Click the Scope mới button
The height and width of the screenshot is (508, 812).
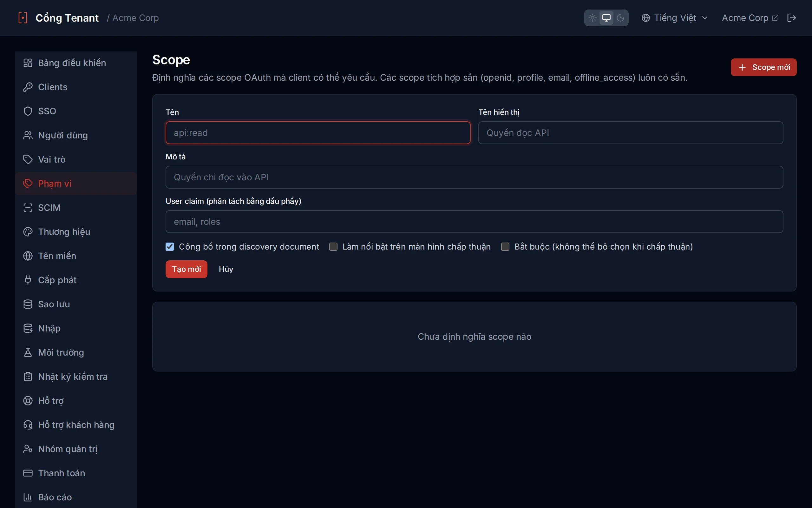(763, 67)
